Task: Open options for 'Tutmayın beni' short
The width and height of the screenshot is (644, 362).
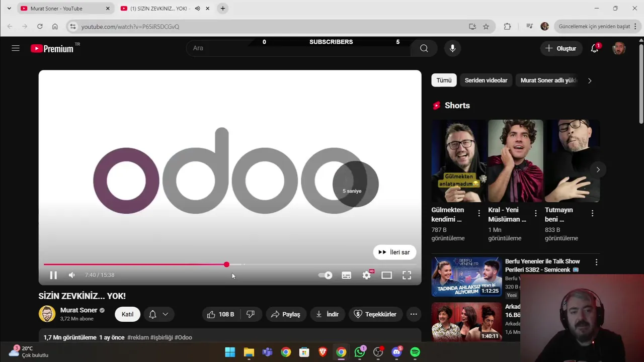Action: [x=592, y=213]
